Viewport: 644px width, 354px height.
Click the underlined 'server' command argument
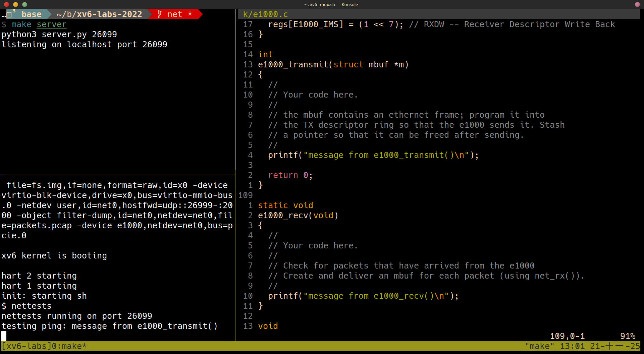(52, 24)
